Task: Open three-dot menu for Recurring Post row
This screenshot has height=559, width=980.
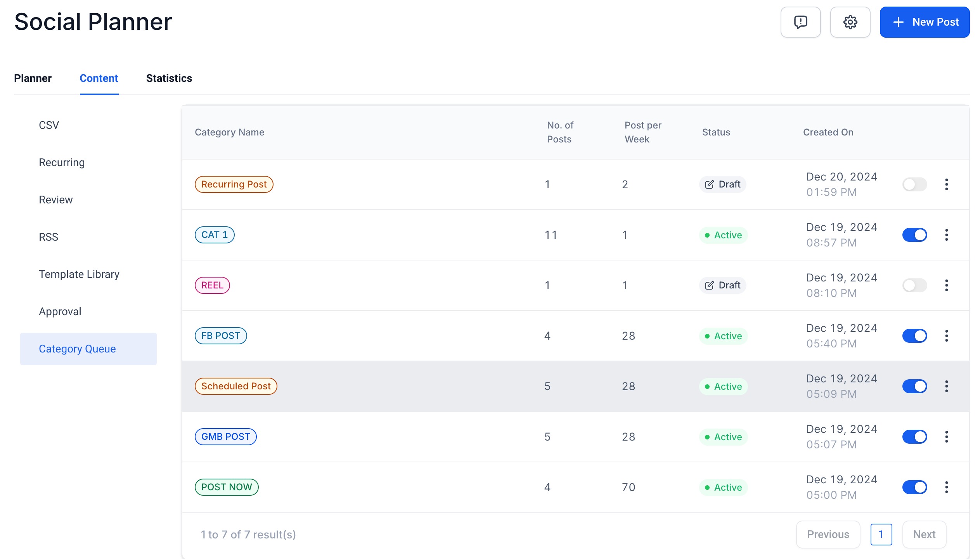Action: click(x=946, y=184)
